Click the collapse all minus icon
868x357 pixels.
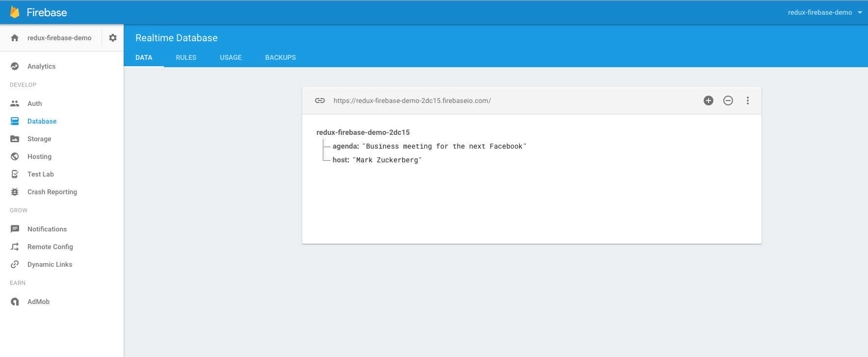[x=728, y=101]
